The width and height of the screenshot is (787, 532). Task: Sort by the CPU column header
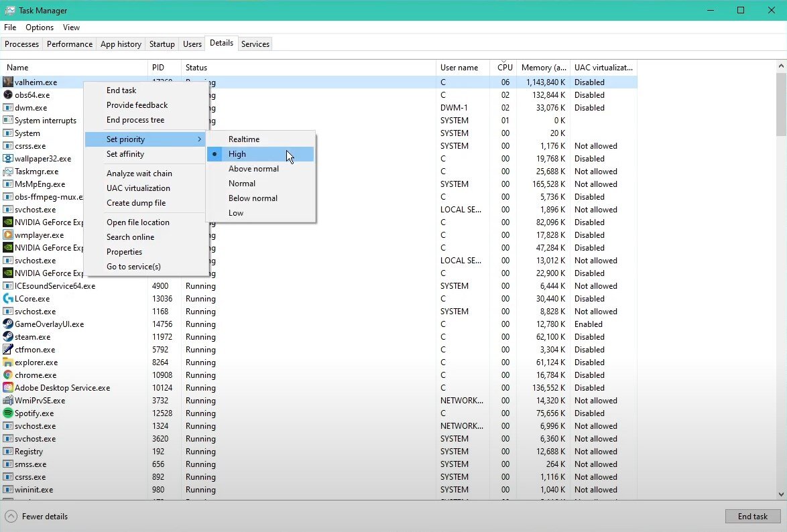505,68
